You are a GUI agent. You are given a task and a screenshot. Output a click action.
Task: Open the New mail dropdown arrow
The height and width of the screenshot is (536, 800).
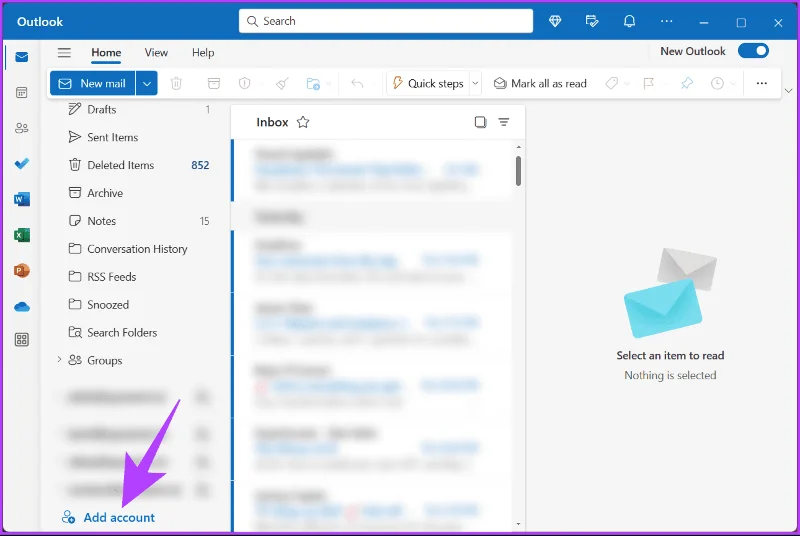(x=146, y=83)
